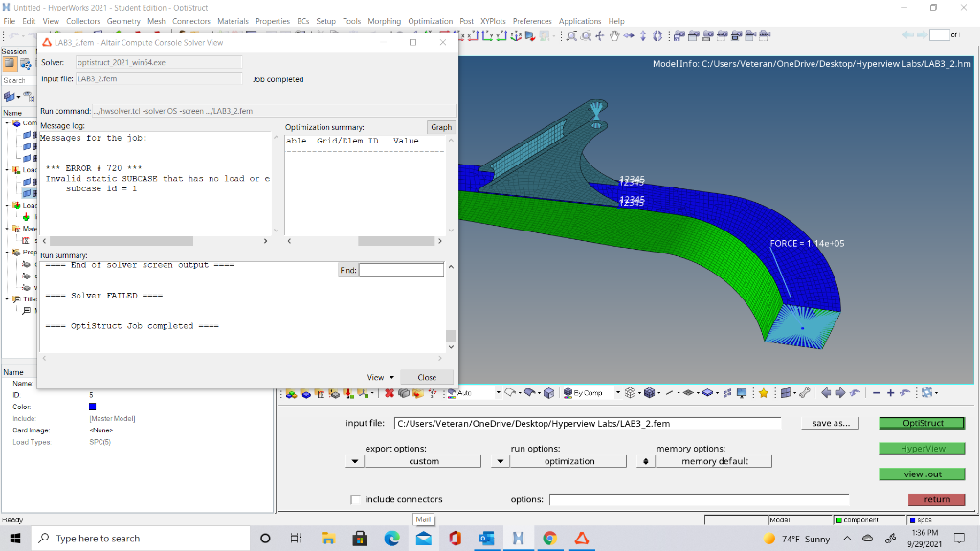Viewport: 980px width, 551px height.
Task: Open the Morphing menu
Action: click(384, 21)
